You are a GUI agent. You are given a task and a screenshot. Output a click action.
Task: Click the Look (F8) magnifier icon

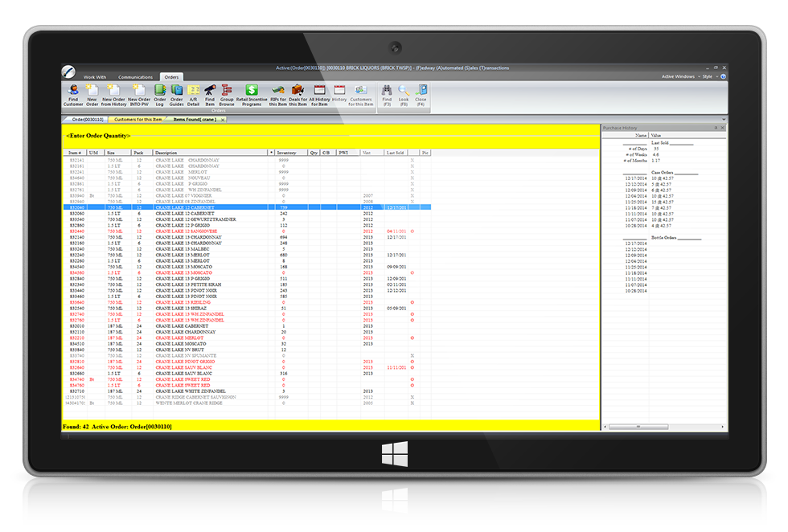[x=404, y=95]
